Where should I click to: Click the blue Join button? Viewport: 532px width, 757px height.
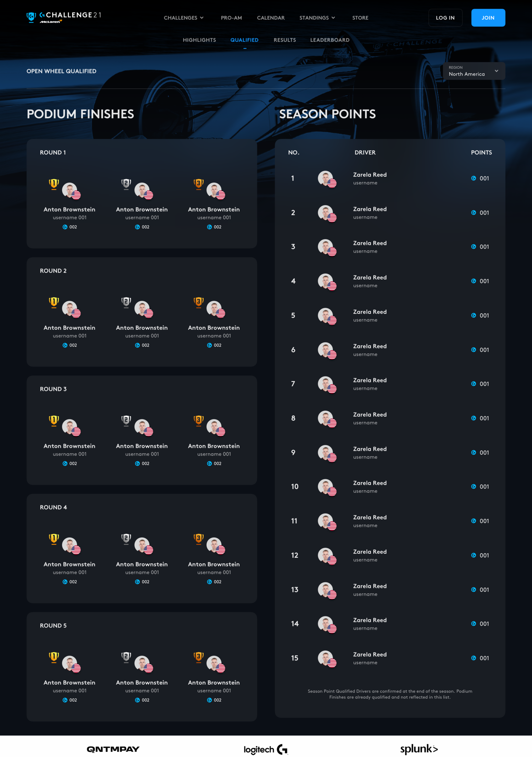coord(488,18)
